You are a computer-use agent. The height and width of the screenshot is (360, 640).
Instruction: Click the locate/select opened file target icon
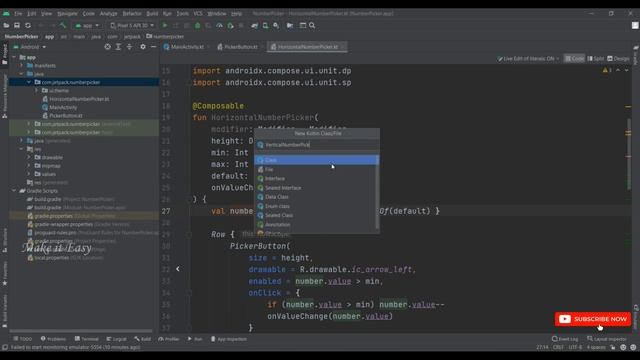click(107, 47)
